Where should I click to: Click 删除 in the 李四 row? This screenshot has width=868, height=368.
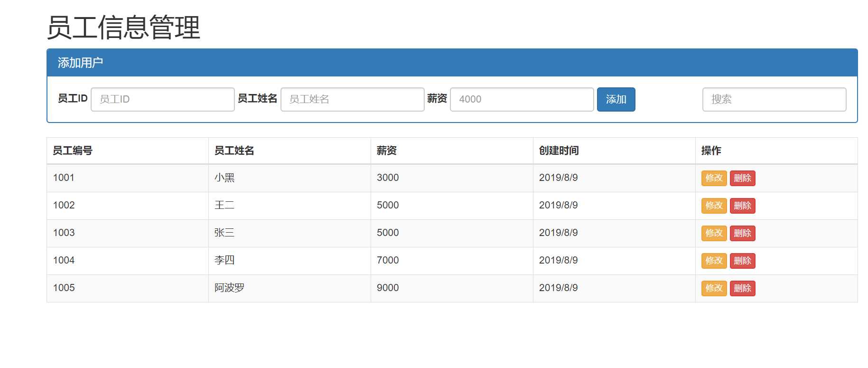(x=743, y=261)
